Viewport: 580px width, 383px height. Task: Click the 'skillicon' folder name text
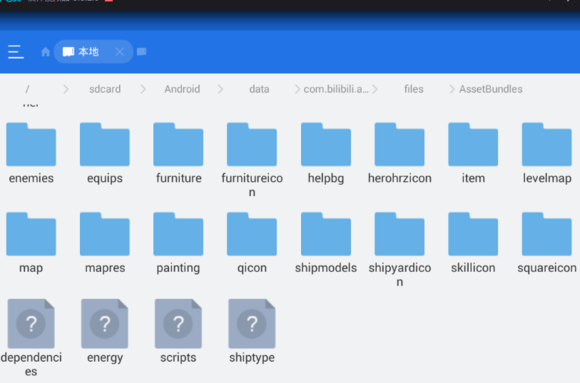tap(473, 268)
